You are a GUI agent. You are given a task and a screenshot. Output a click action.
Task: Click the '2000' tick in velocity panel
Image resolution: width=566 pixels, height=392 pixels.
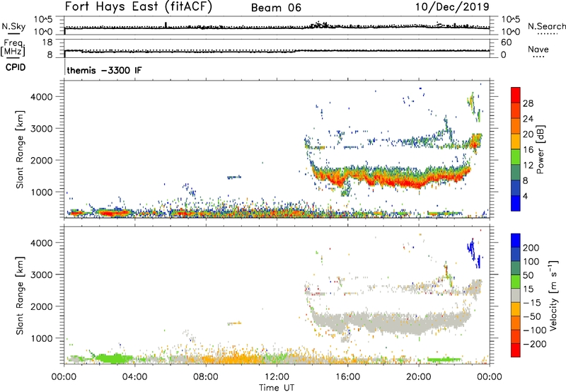(x=42, y=306)
